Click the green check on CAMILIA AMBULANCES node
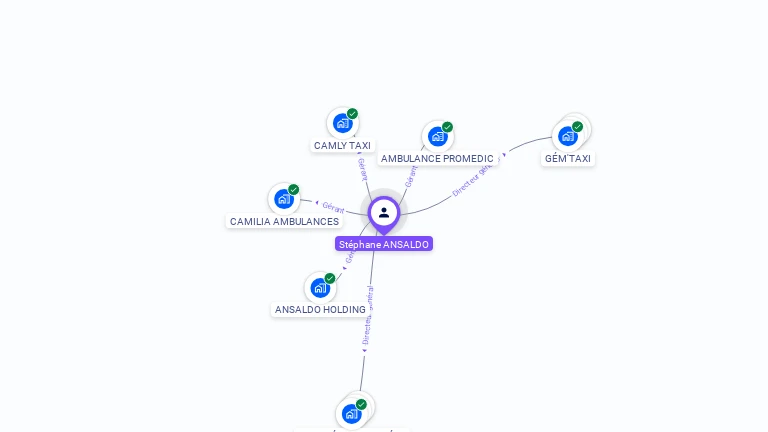The width and height of the screenshot is (768, 432). [x=293, y=190]
